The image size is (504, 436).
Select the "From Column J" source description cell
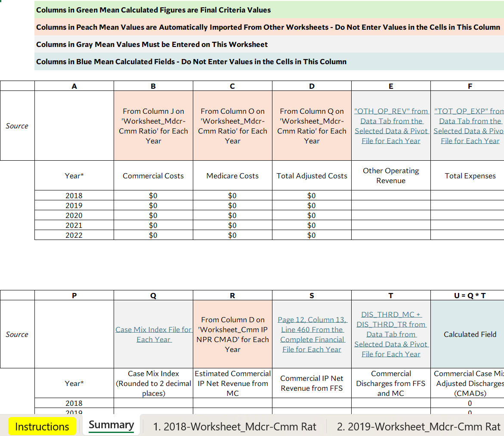153,126
